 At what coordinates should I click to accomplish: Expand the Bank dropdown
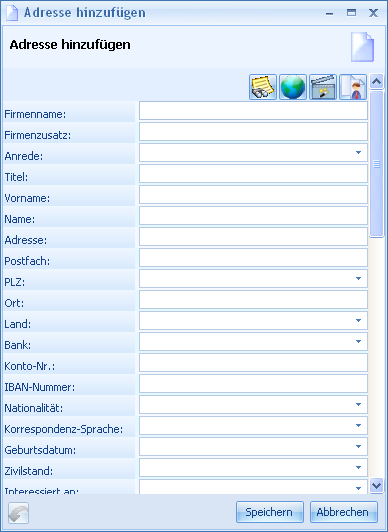(x=358, y=342)
